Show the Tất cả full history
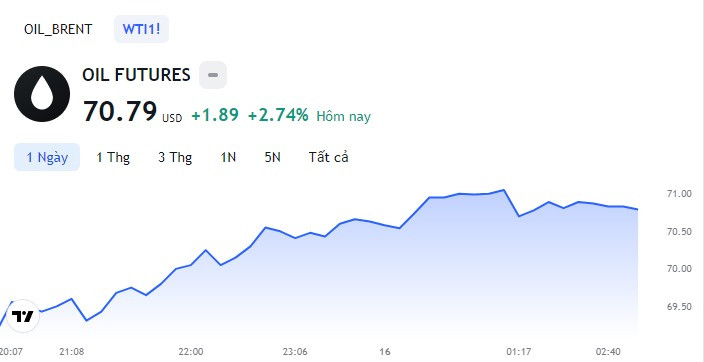 [x=329, y=157]
